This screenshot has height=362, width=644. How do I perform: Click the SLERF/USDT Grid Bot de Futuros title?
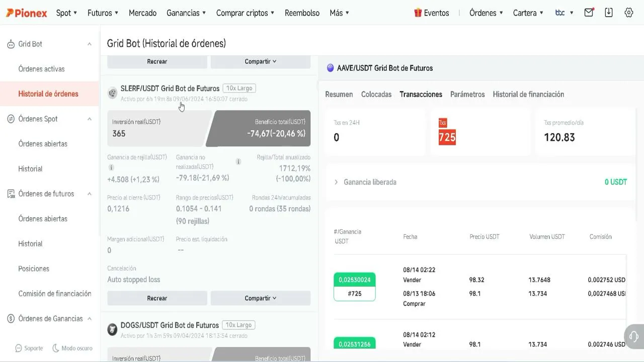coord(170,88)
